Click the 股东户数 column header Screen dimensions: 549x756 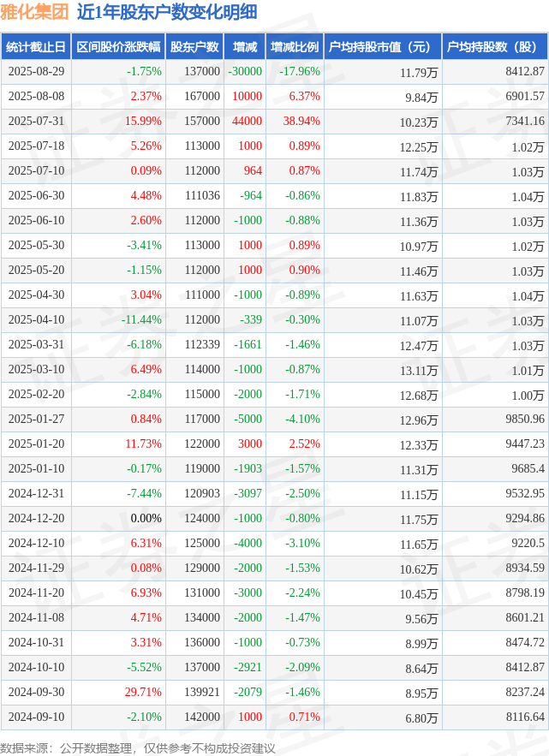tap(194, 47)
